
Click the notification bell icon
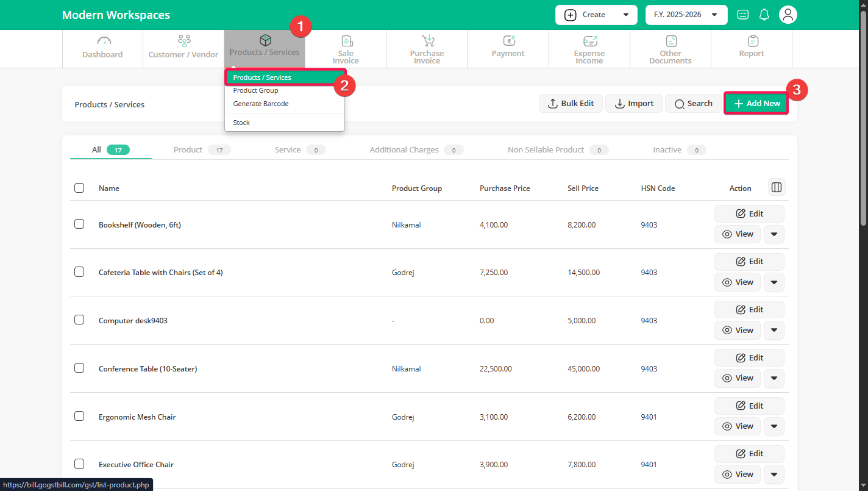point(764,15)
